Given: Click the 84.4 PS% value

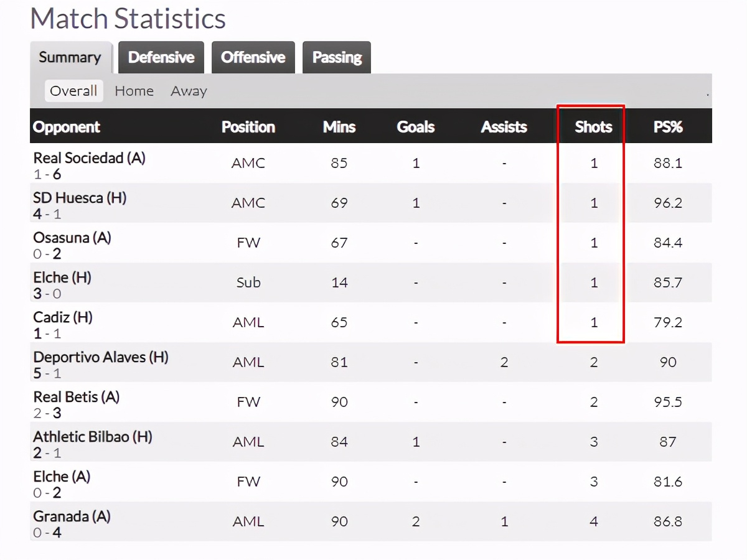Looking at the screenshot, I should point(668,243).
